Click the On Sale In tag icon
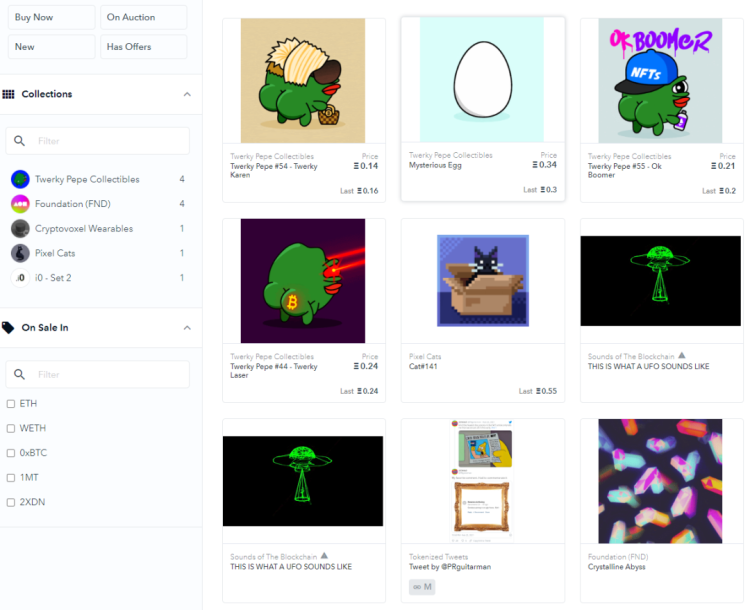Image resolution: width=750 pixels, height=610 pixels. 8,328
